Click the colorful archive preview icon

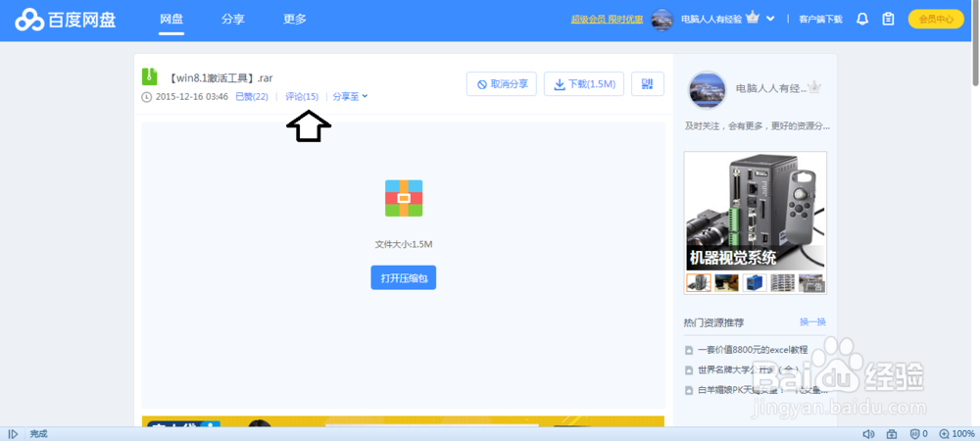point(404,198)
